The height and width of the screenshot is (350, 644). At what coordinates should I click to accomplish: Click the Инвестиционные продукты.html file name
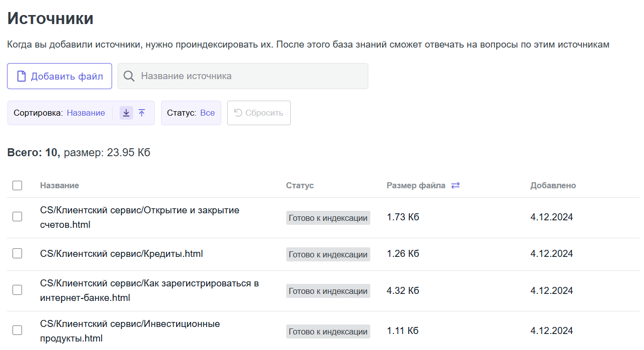point(130,331)
